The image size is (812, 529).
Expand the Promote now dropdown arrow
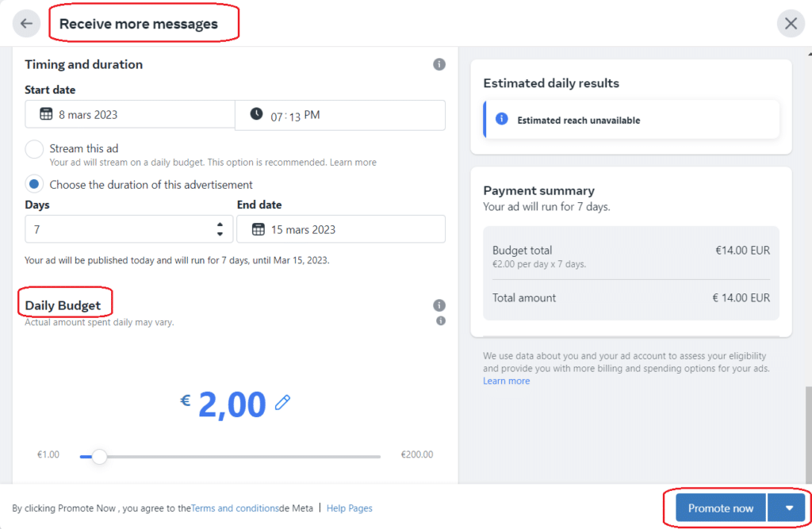point(789,508)
